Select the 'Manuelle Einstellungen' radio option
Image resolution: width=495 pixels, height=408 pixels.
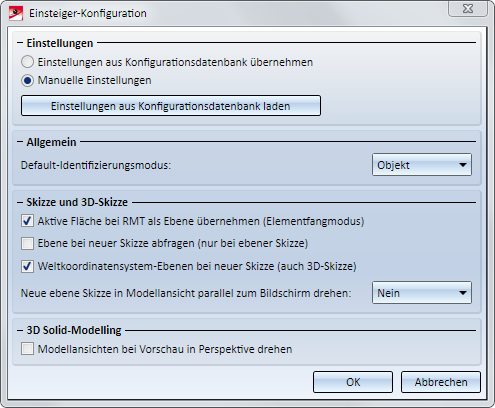coord(27,80)
